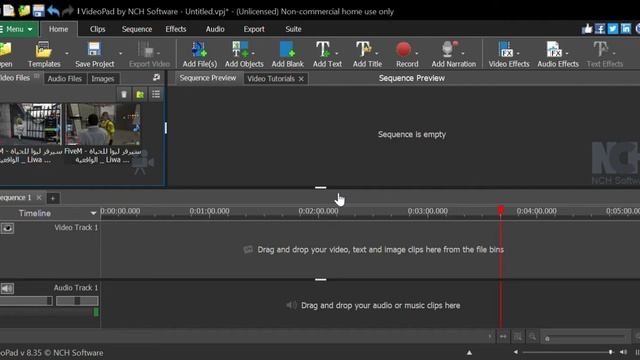Switch to Images bin tab

(x=102, y=78)
